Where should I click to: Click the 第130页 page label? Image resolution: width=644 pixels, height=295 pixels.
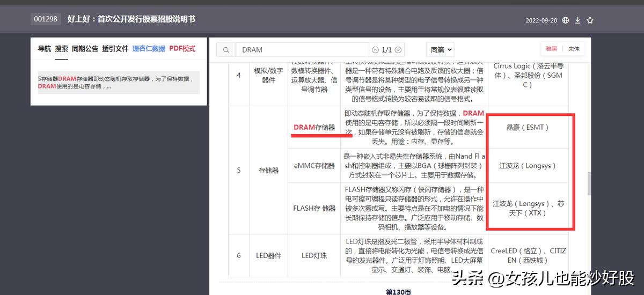click(398, 292)
